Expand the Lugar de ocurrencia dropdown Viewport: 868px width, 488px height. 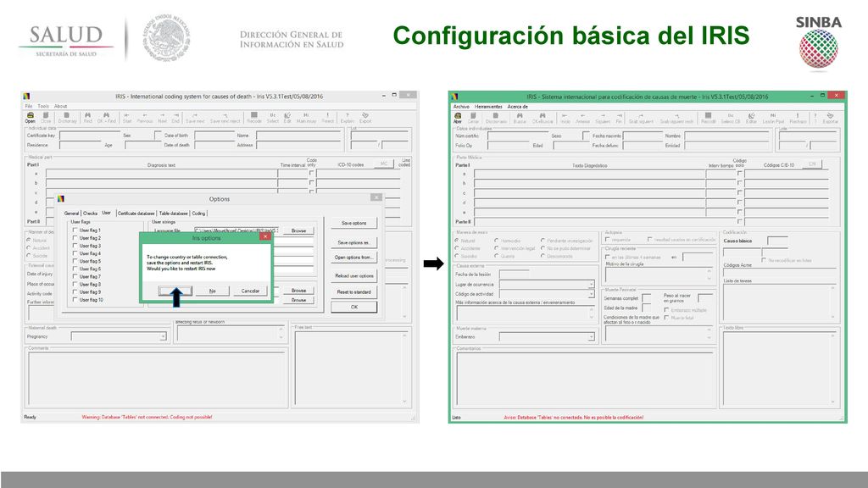click(x=591, y=285)
